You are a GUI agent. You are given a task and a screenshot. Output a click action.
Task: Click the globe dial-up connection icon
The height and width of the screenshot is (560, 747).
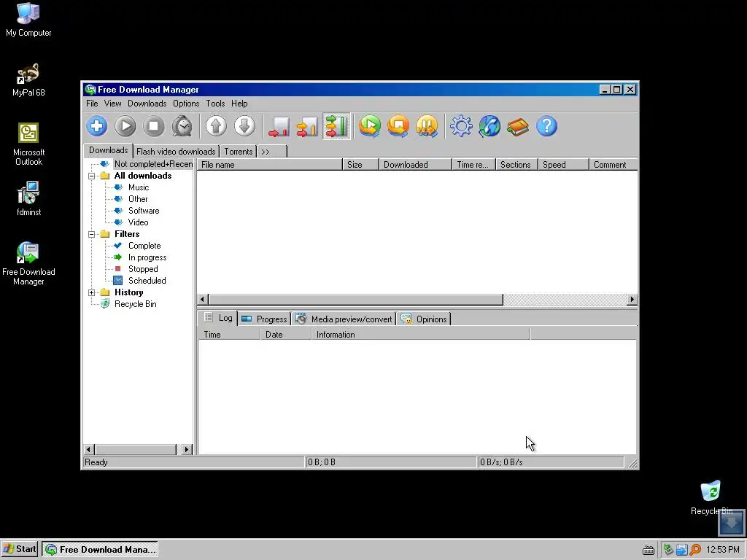point(489,126)
